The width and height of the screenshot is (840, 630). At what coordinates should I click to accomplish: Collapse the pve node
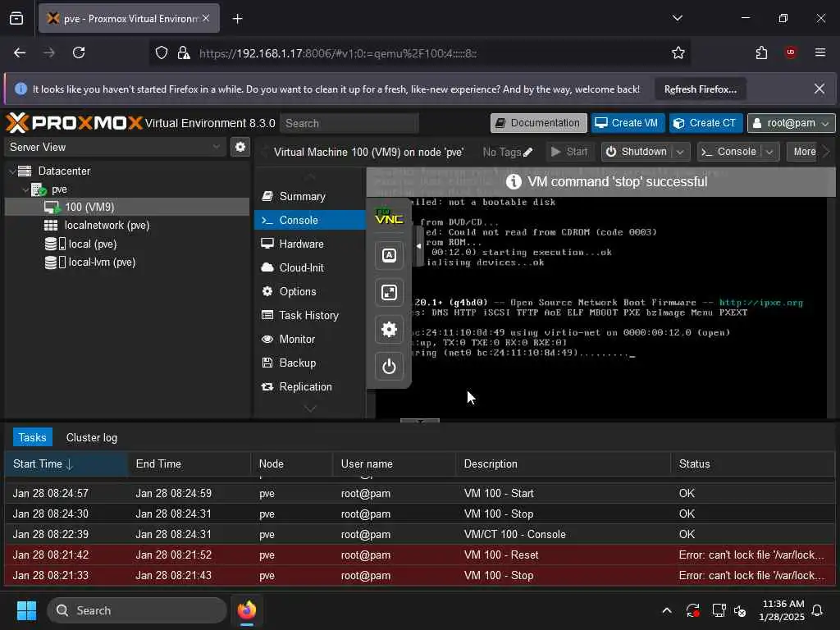[x=25, y=189]
